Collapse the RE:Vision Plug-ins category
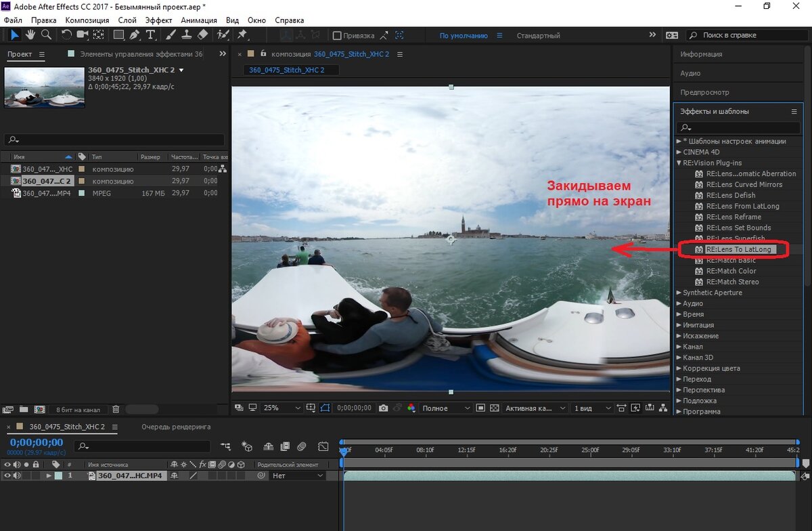 679,163
